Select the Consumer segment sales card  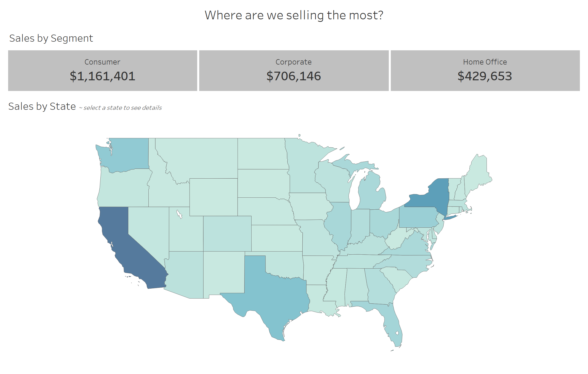click(x=102, y=71)
